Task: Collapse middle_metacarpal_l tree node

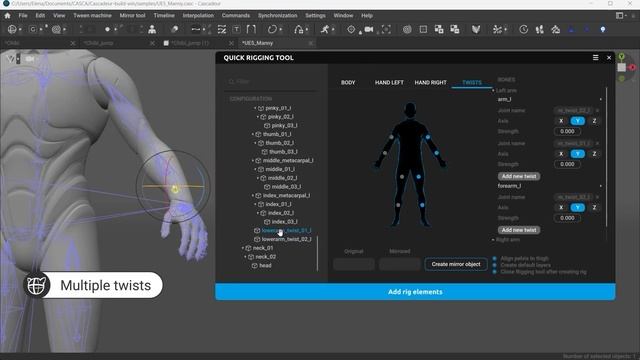Action: [x=253, y=160]
